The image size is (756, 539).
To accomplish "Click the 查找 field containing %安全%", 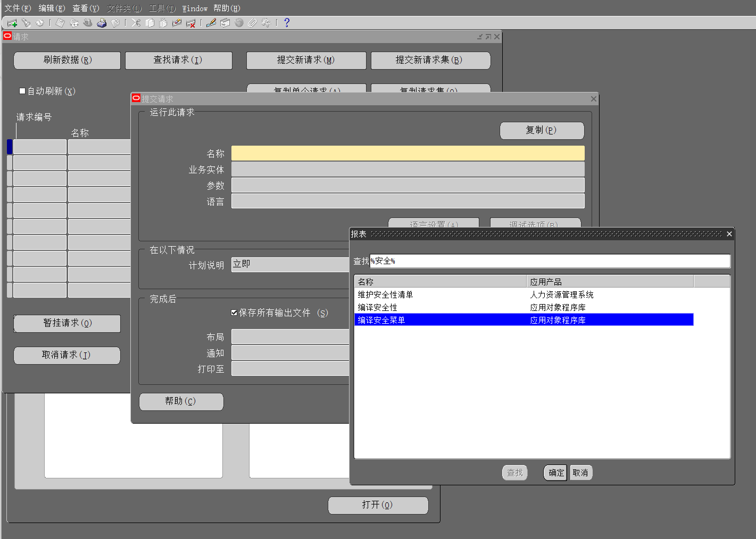I will (x=550, y=261).
